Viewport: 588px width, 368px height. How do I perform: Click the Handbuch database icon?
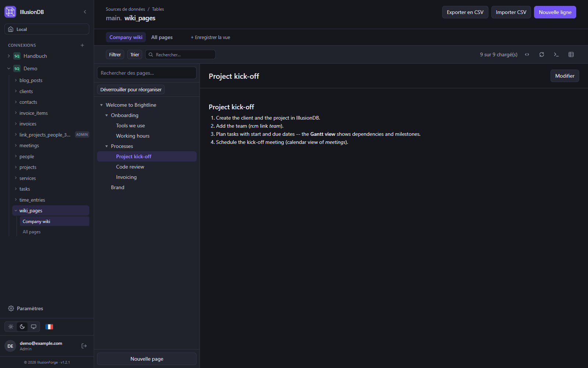(x=17, y=56)
